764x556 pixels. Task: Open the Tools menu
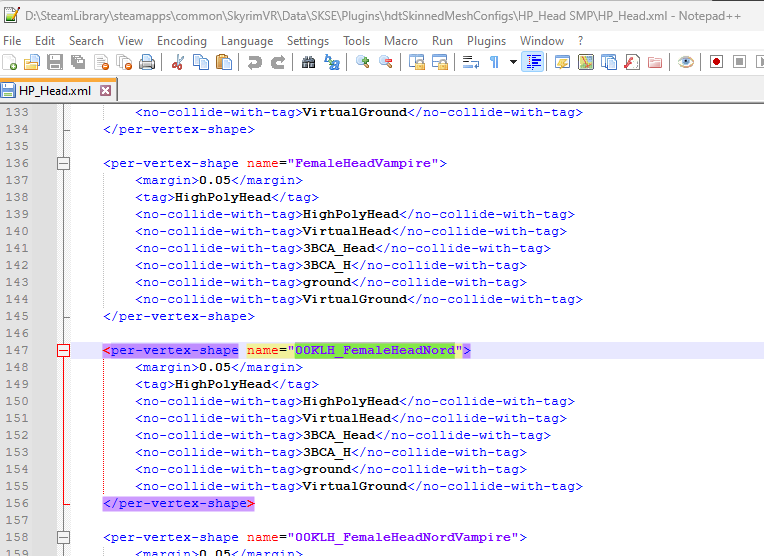pyautogui.click(x=356, y=41)
